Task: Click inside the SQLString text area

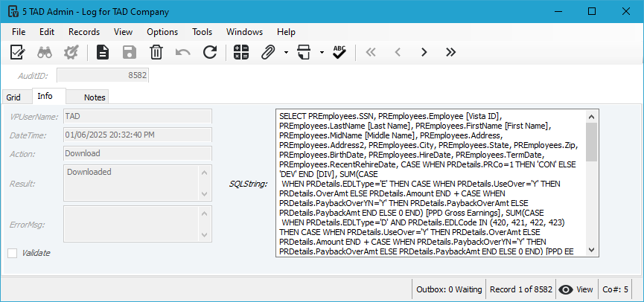Action: [431, 183]
